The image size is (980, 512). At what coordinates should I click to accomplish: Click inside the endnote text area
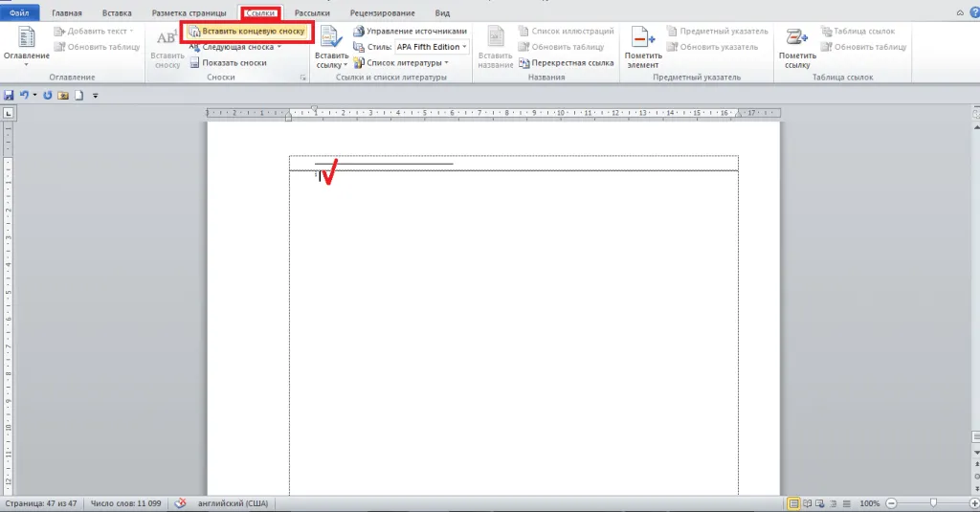click(513, 333)
